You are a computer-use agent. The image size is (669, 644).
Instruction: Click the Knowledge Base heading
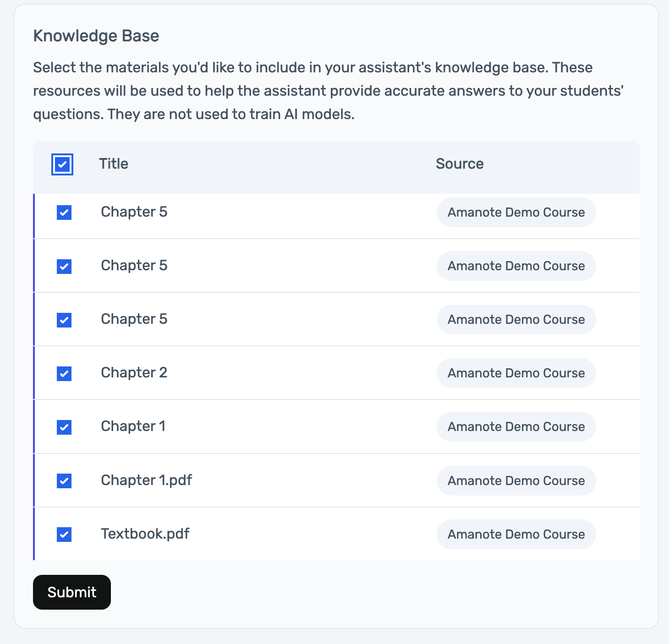click(96, 36)
